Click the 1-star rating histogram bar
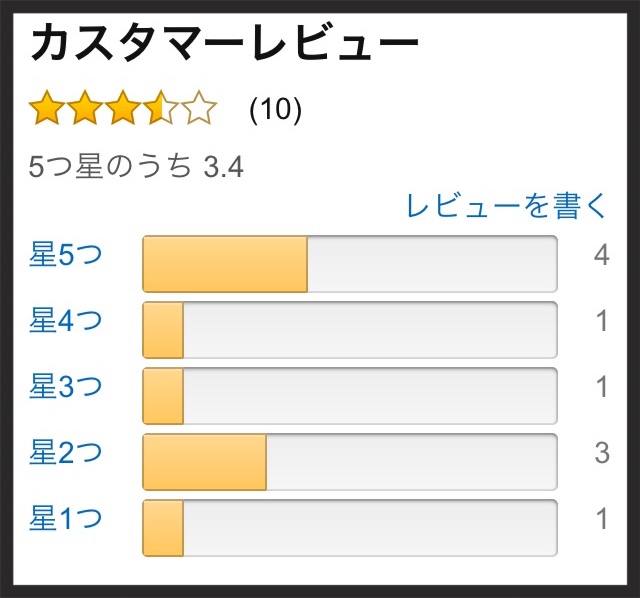The height and width of the screenshot is (598, 640). point(350,528)
